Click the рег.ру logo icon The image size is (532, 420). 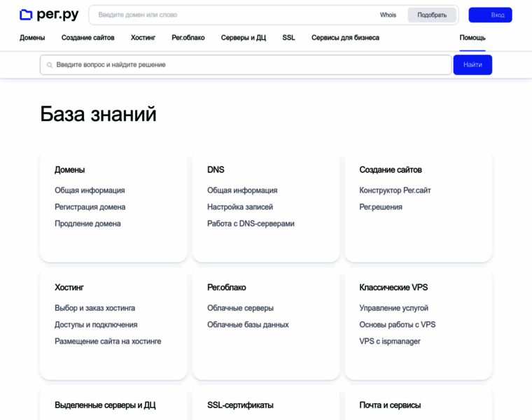[x=26, y=15]
